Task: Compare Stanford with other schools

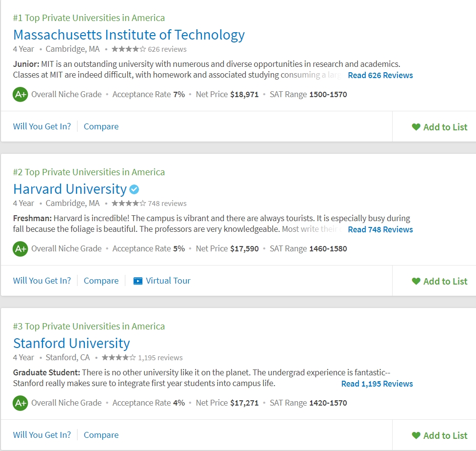Action: (x=101, y=435)
